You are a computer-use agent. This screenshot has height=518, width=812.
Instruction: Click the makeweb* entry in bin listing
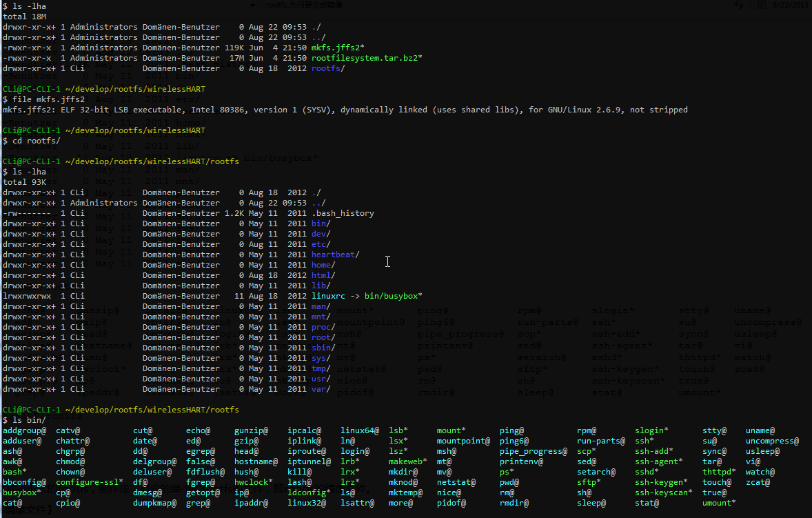click(408, 461)
